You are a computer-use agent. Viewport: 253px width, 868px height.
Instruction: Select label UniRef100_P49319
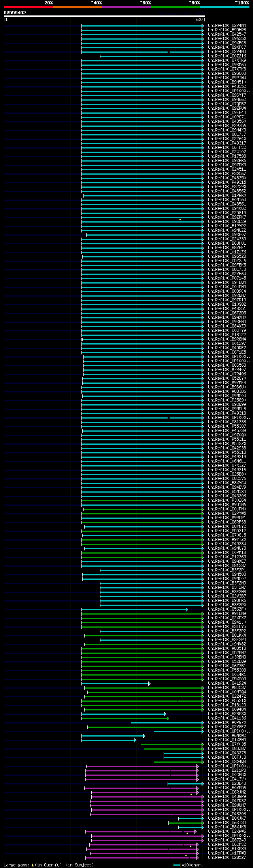(x=227, y=457)
